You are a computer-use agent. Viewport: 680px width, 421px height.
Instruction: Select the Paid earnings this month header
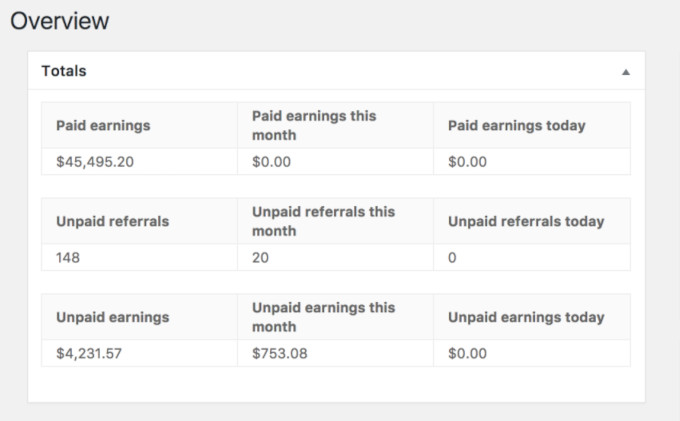(x=314, y=125)
